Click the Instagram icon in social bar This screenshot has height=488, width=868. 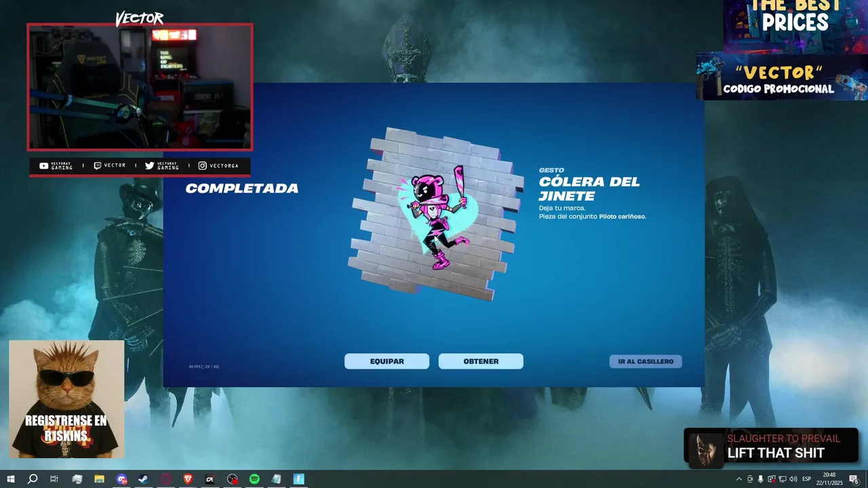coord(203,165)
